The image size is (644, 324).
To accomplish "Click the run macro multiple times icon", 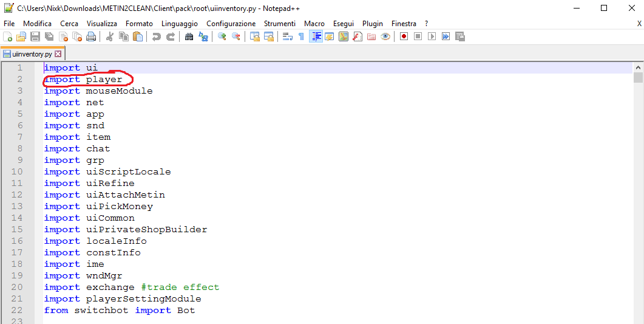I will pos(446,36).
